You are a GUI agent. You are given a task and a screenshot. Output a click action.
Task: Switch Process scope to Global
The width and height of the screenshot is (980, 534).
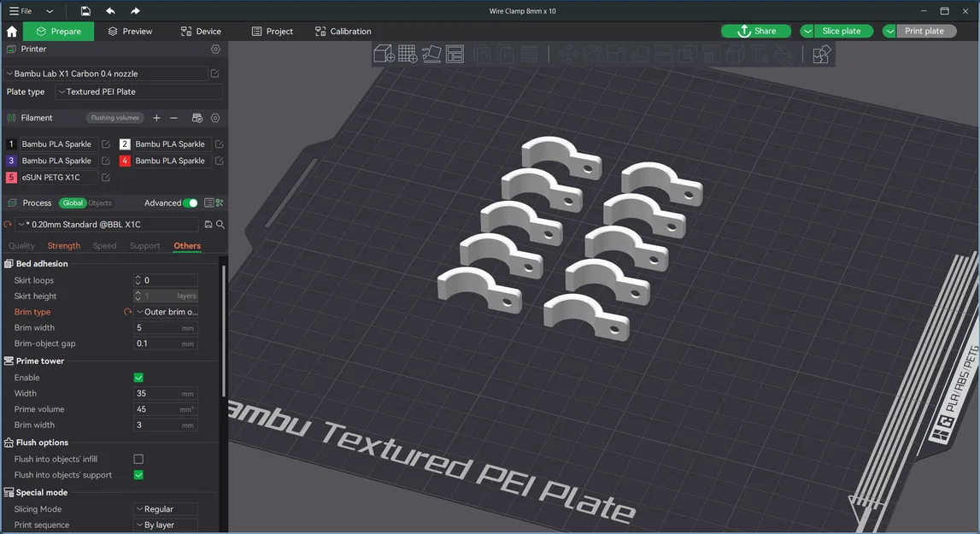pyautogui.click(x=73, y=202)
